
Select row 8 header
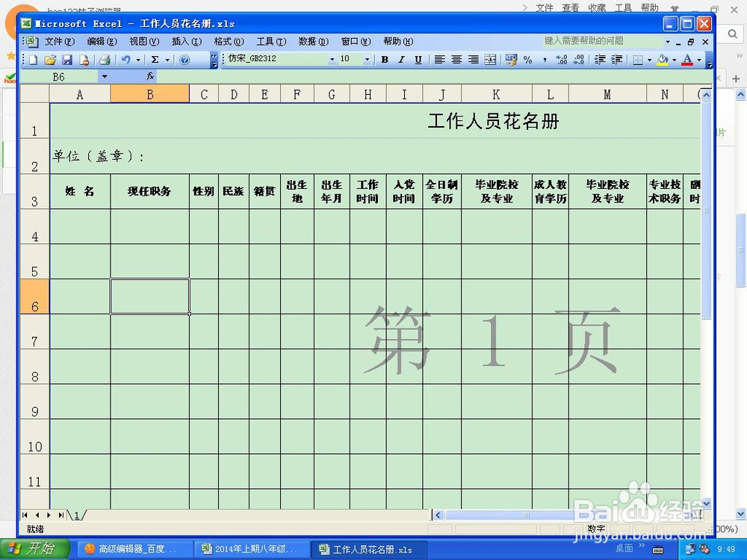click(x=35, y=367)
